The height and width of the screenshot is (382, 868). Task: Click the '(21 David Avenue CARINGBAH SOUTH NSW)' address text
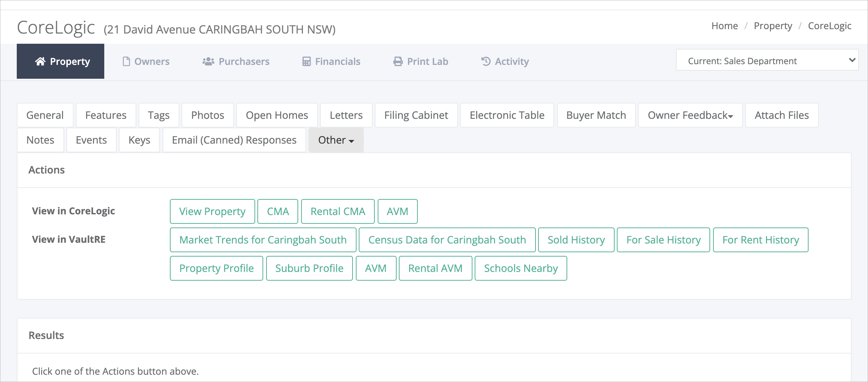tap(219, 29)
